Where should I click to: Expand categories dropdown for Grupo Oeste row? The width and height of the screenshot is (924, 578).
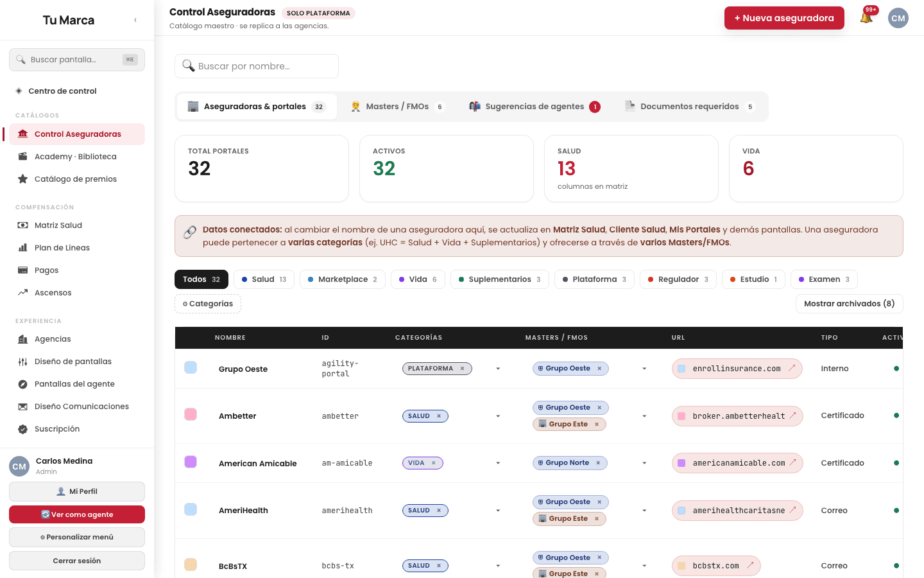(x=498, y=369)
